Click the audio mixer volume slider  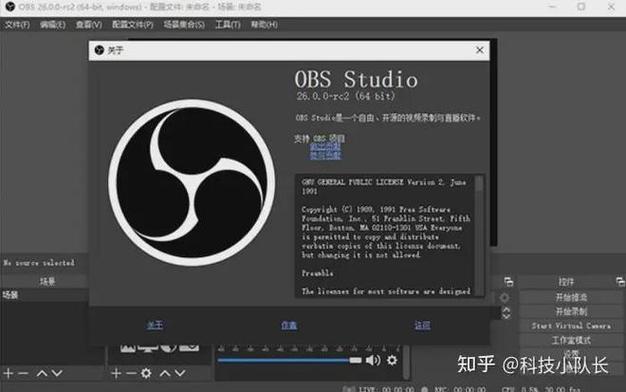pos(289,360)
